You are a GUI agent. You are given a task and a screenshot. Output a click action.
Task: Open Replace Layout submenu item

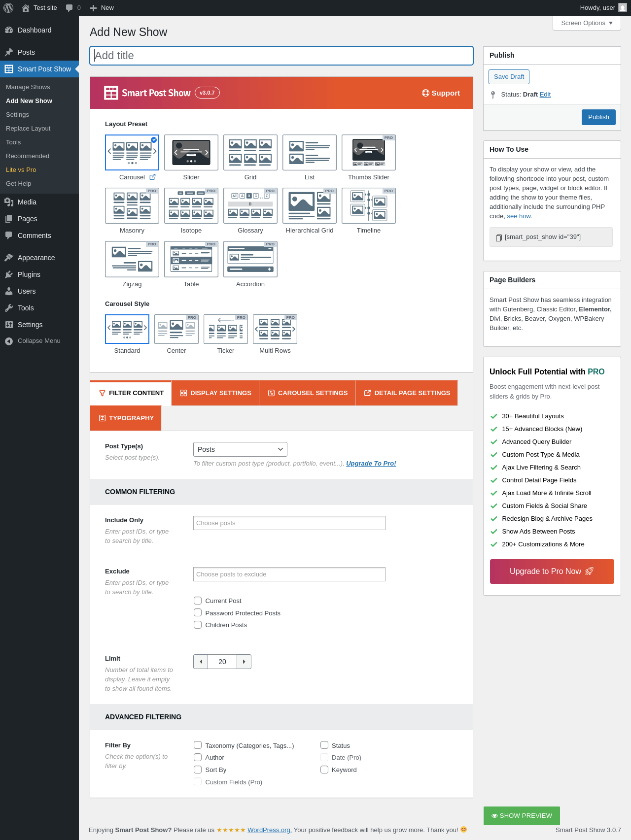click(x=28, y=129)
